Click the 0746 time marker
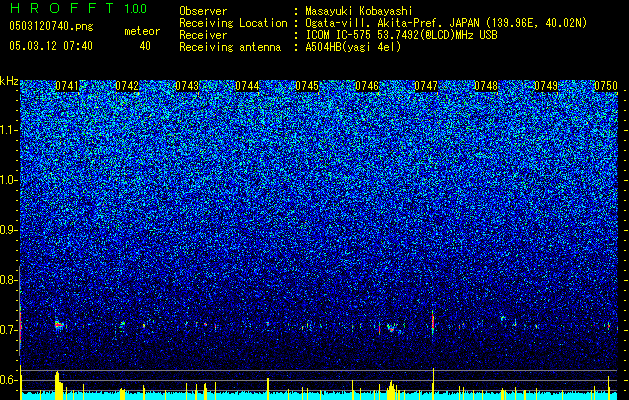629x400 pixels. click(x=367, y=86)
